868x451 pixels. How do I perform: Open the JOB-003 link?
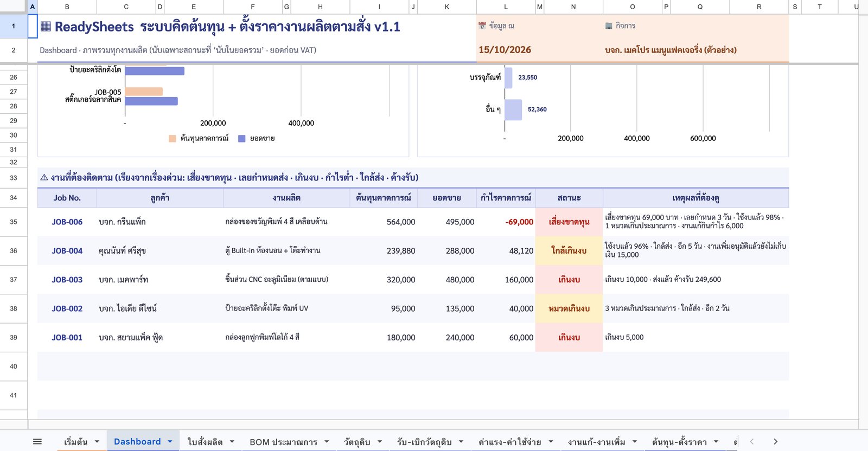pos(67,280)
